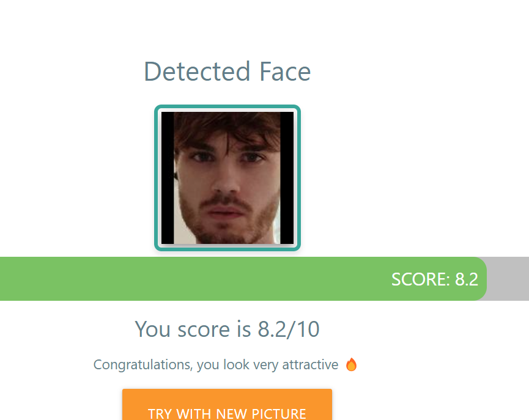This screenshot has height=420, width=529.
Task: Click the congratulations message text
Action: 216,365
